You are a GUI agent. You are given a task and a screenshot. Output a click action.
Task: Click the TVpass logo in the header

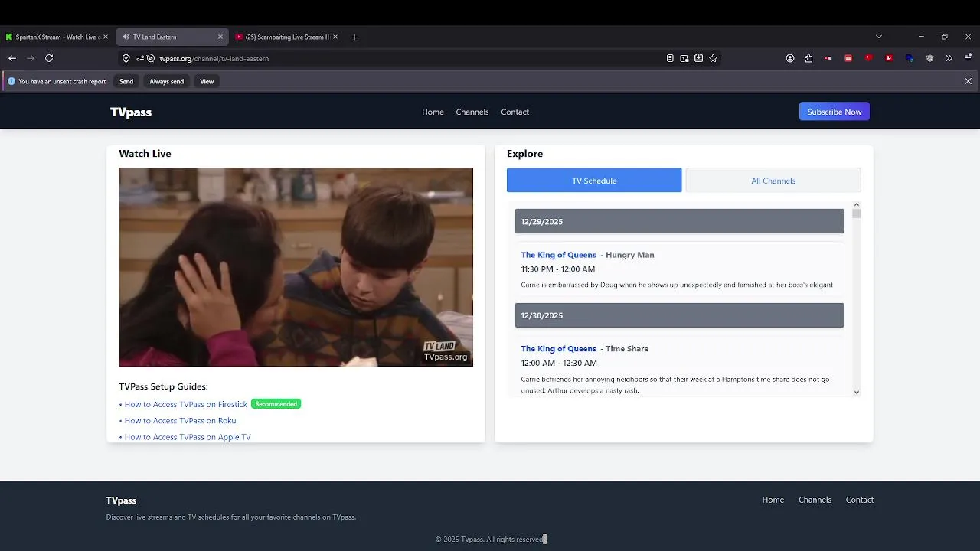pyautogui.click(x=131, y=112)
